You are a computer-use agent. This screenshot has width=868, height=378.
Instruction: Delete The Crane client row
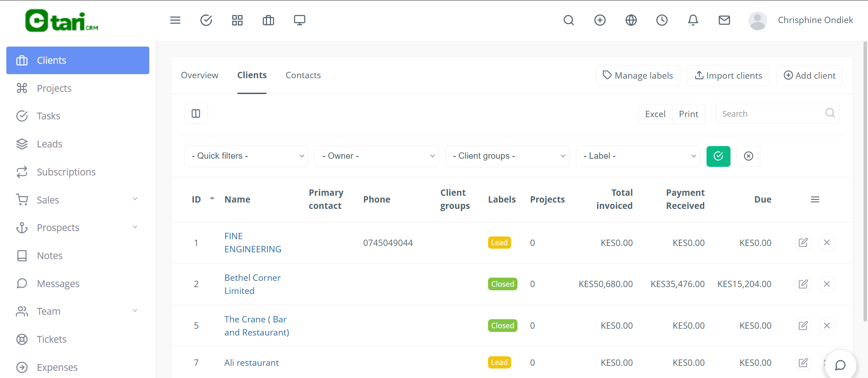pos(827,326)
